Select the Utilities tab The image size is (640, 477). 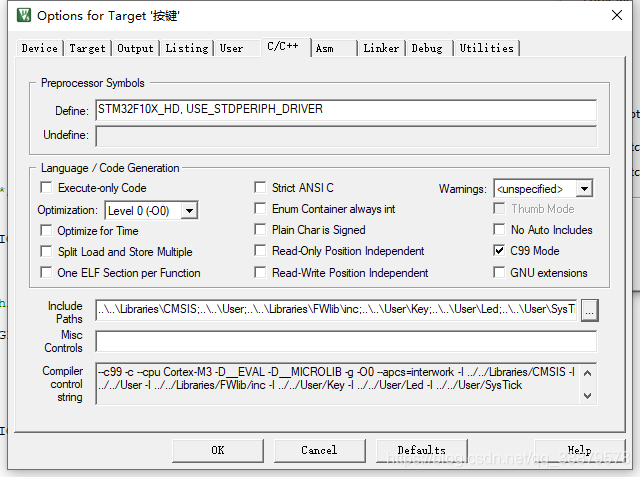tap(487, 48)
